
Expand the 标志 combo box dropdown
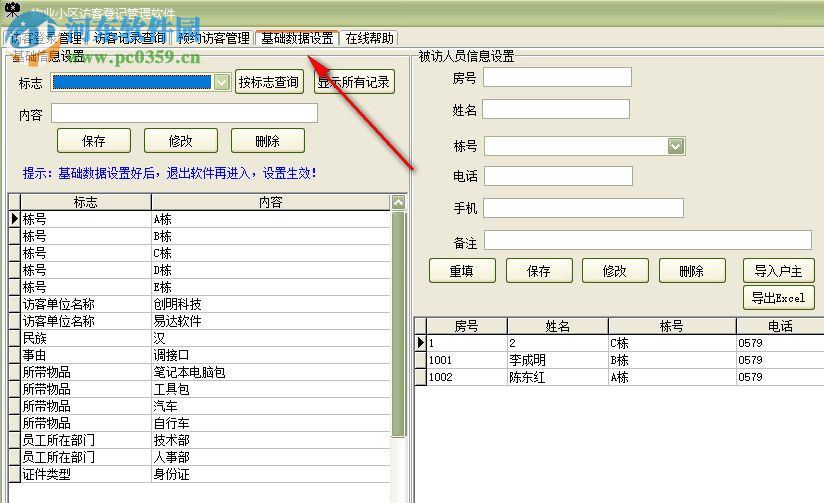click(x=222, y=82)
